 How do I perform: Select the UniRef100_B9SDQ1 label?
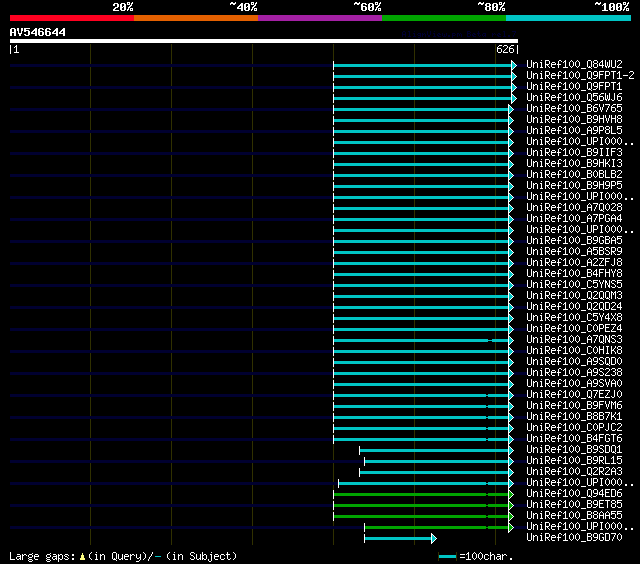pos(574,450)
